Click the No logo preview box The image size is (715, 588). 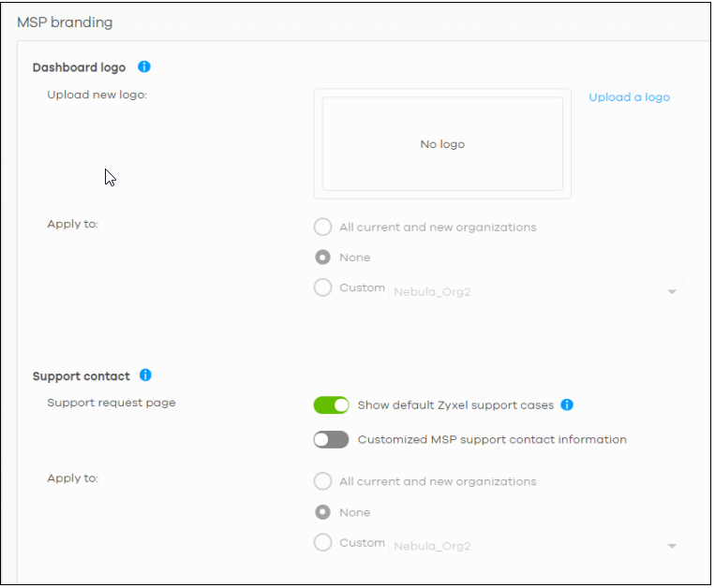click(x=442, y=144)
